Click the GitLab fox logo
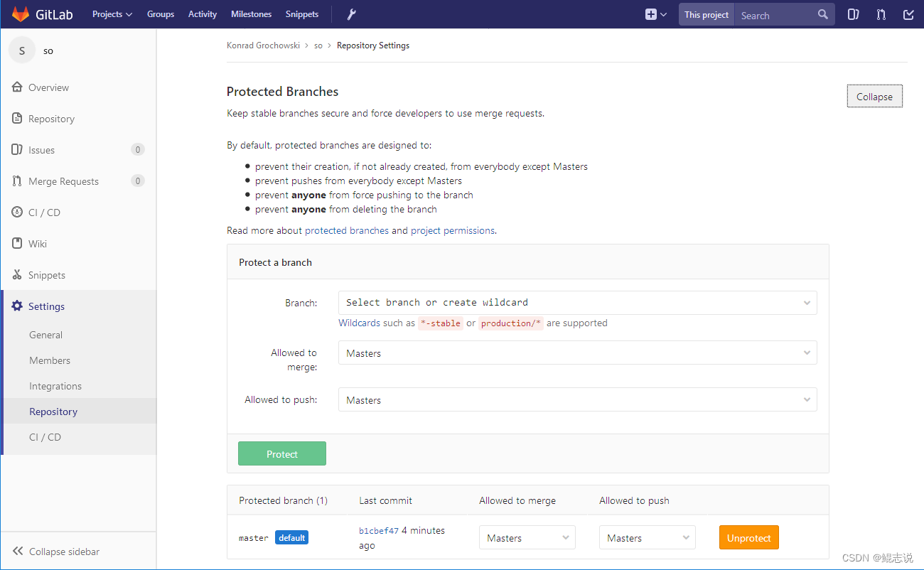This screenshot has width=924, height=570. click(20, 14)
